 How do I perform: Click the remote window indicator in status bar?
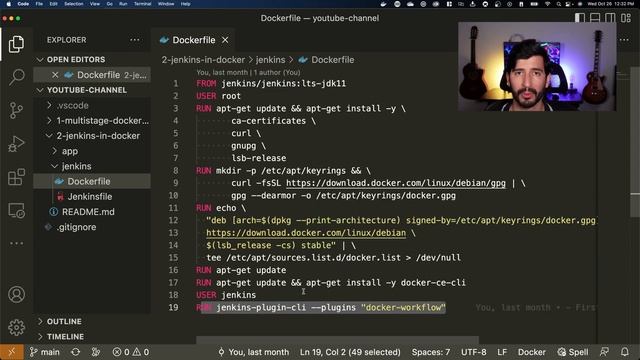(11, 352)
